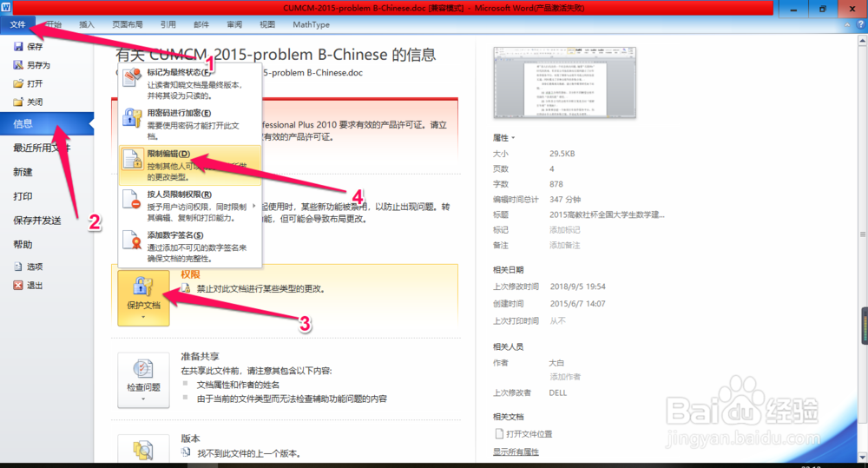The image size is (868, 468).
Task: Open the Review (审阅) tab
Action: [234, 25]
